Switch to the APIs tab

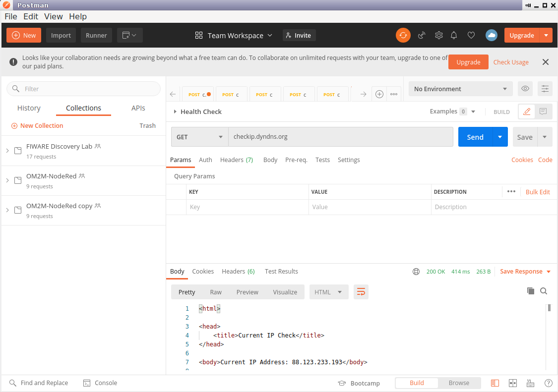[138, 108]
